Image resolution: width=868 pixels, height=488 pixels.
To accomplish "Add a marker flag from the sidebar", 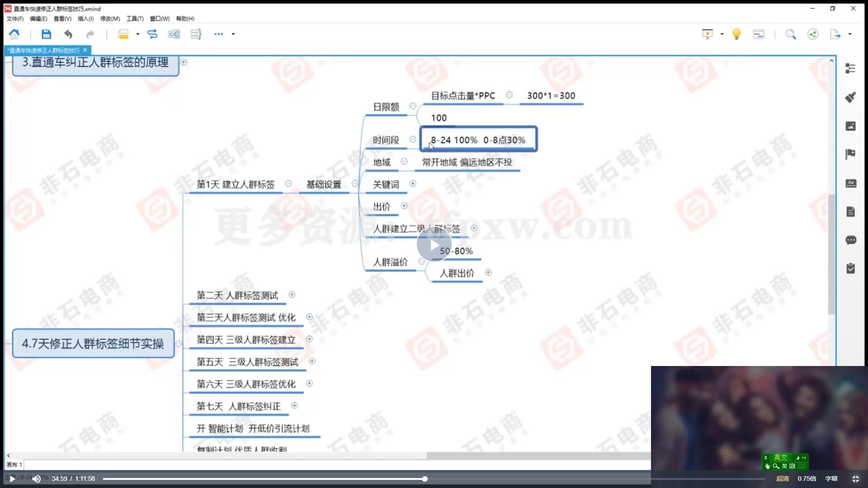I will point(851,155).
